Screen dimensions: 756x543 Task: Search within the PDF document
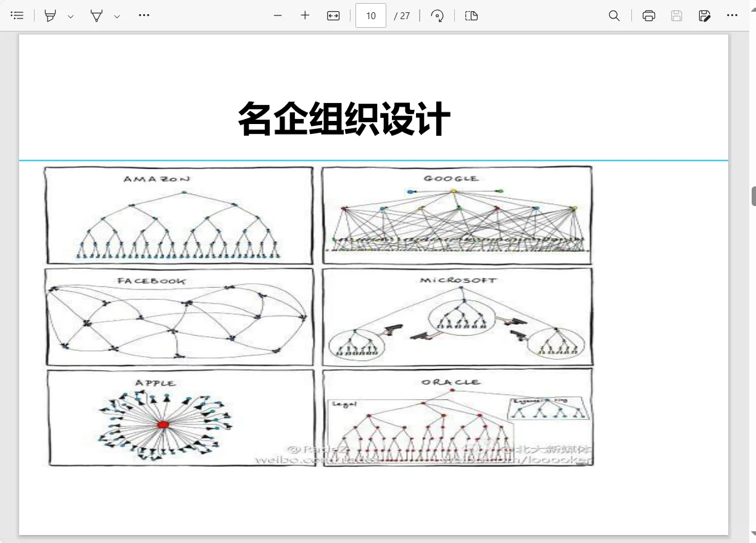615,15
